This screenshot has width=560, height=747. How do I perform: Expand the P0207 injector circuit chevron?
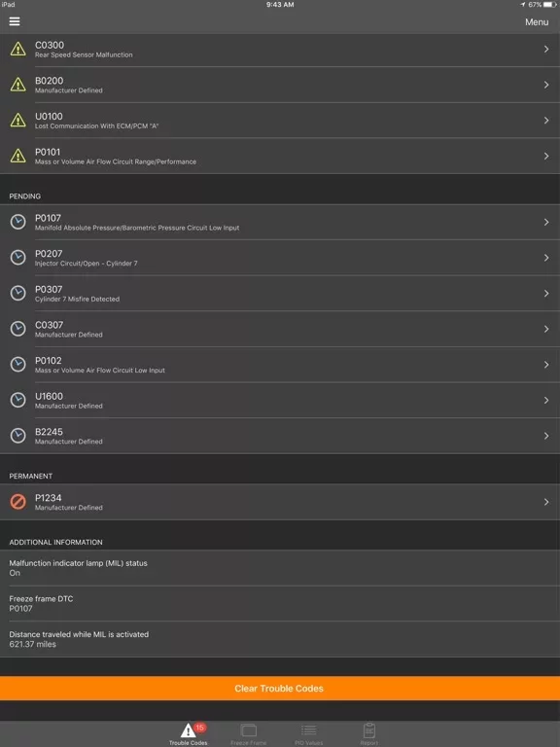pos(546,258)
